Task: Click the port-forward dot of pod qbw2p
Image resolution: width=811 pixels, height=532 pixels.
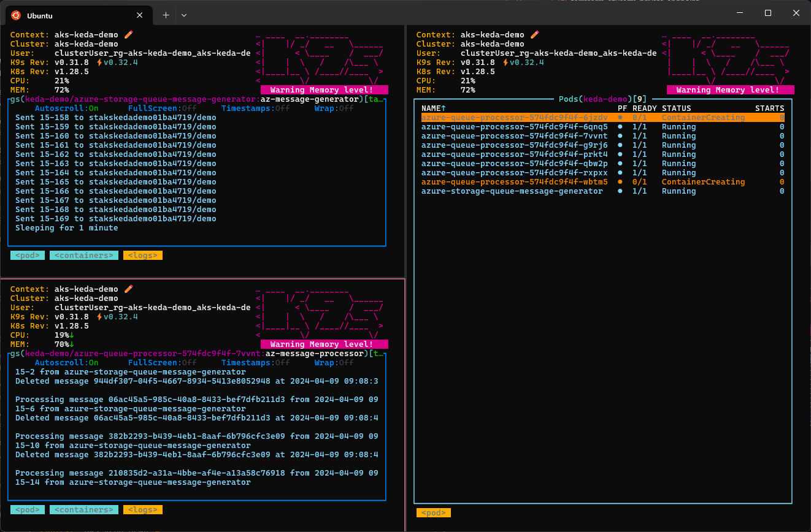Action: click(620, 164)
